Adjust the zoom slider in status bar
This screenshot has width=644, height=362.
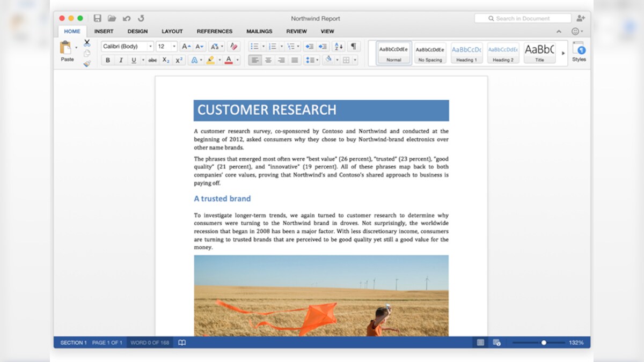pyautogui.click(x=544, y=342)
